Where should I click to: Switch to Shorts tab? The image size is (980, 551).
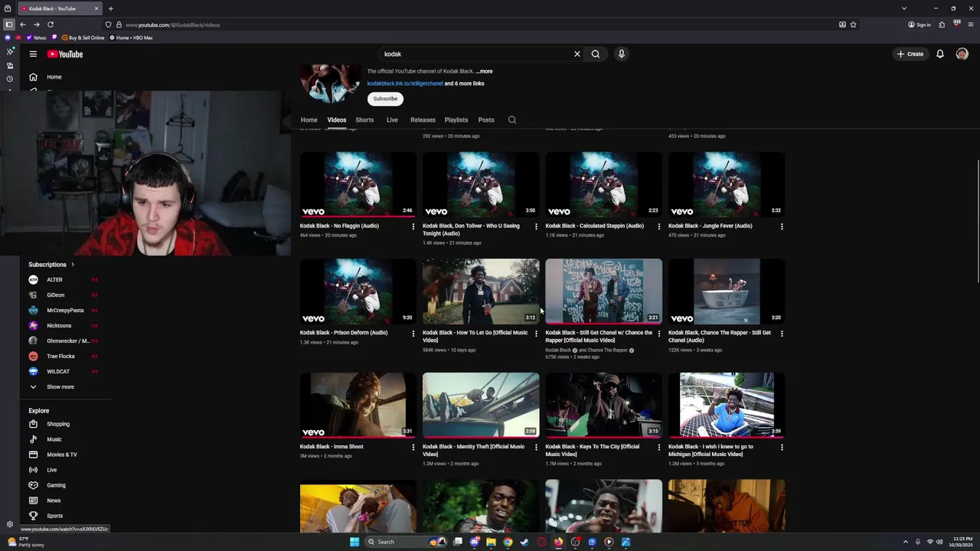[x=364, y=119]
